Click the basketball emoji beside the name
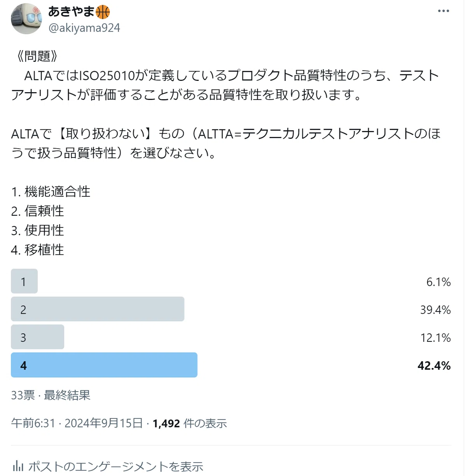This screenshot has height=476, width=467. tap(103, 12)
